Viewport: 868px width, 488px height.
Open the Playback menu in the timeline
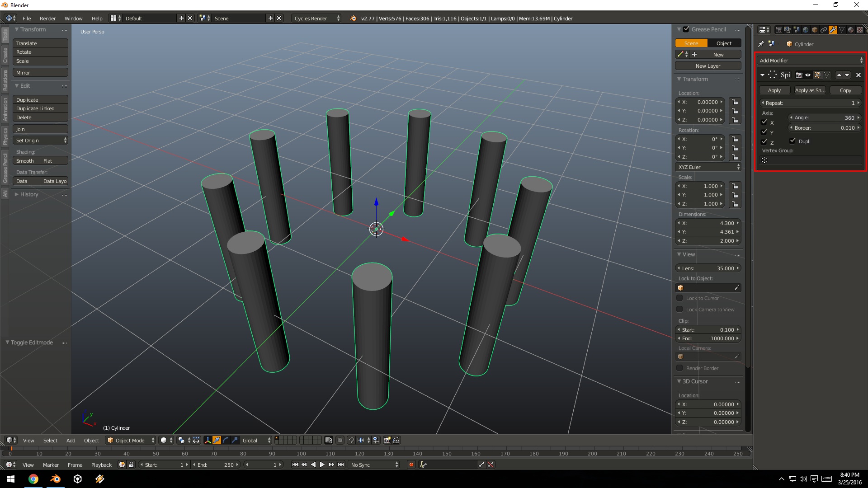[101, 465]
